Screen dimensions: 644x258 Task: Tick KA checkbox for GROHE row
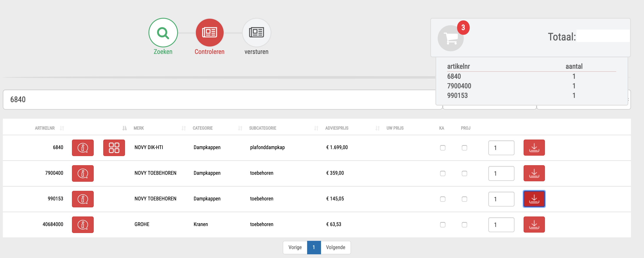pos(443,225)
